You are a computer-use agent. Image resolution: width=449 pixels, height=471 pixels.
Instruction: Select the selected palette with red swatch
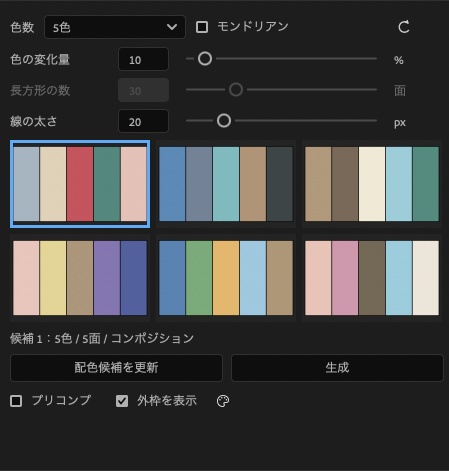pos(80,184)
